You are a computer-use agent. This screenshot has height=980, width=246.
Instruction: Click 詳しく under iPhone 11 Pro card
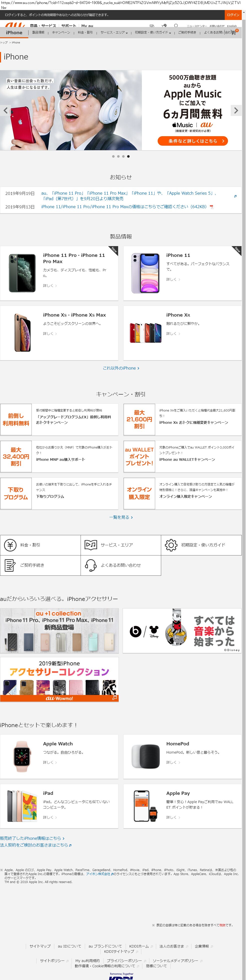coord(50,285)
